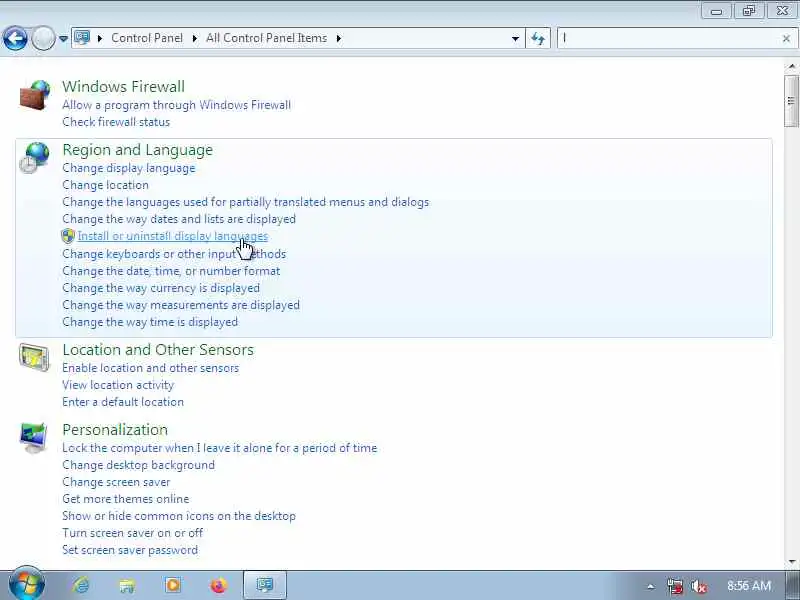Open Enter a default location
The height and width of the screenshot is (600, 800).
coord(123,402)
